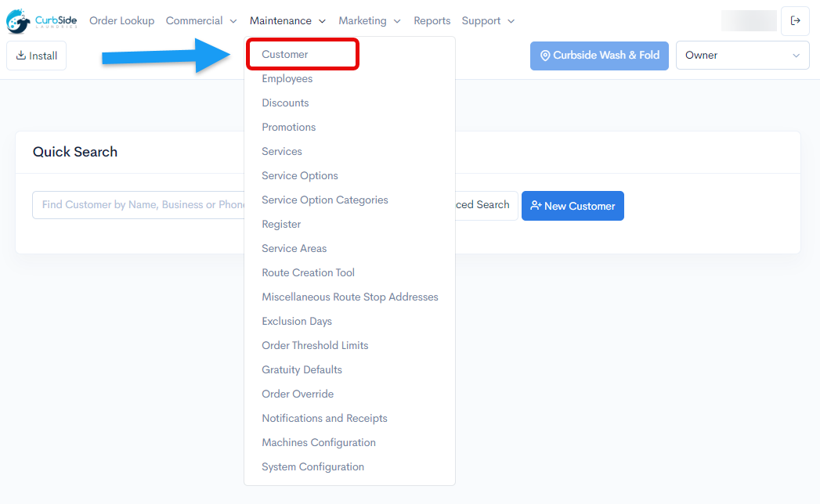Open the Marketing dropdown menu
The height and width of the screenshot is (504, 820).
pyautogui.click(x=370, y=21)
